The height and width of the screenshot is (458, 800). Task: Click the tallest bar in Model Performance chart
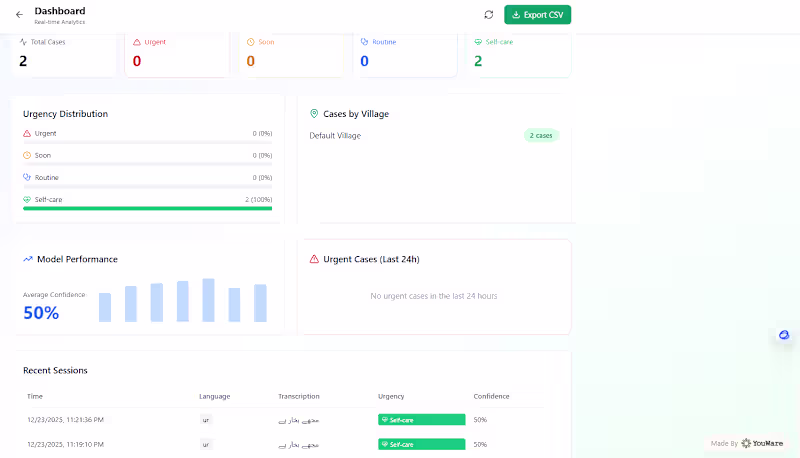[x=208, y=300]
